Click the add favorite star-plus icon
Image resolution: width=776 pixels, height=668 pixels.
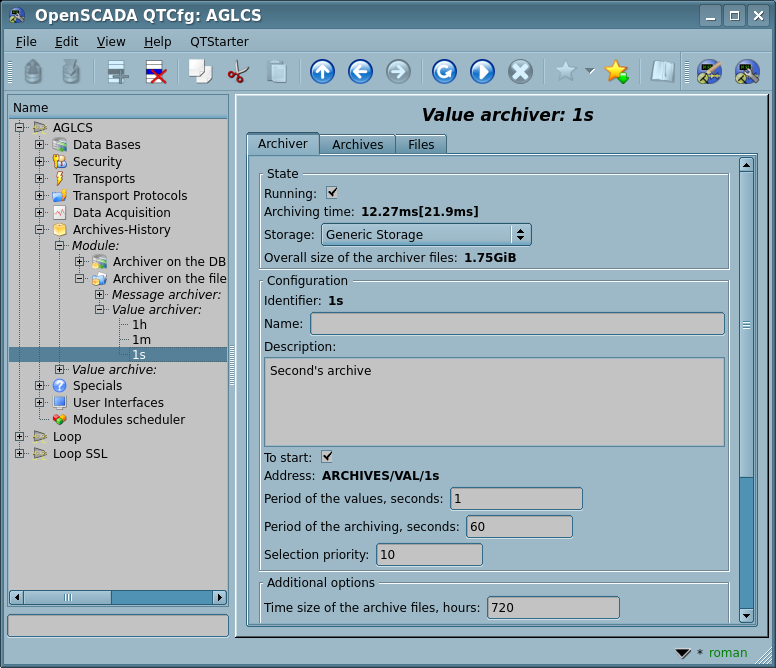[617, 71]
